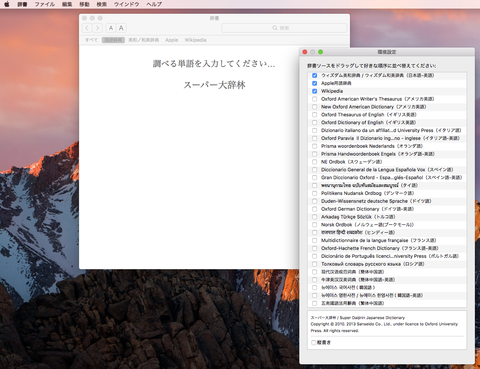The width and height of the screenshot is (480, 369).
Task: Select the Dicionário de Português row
Action: 387,256
